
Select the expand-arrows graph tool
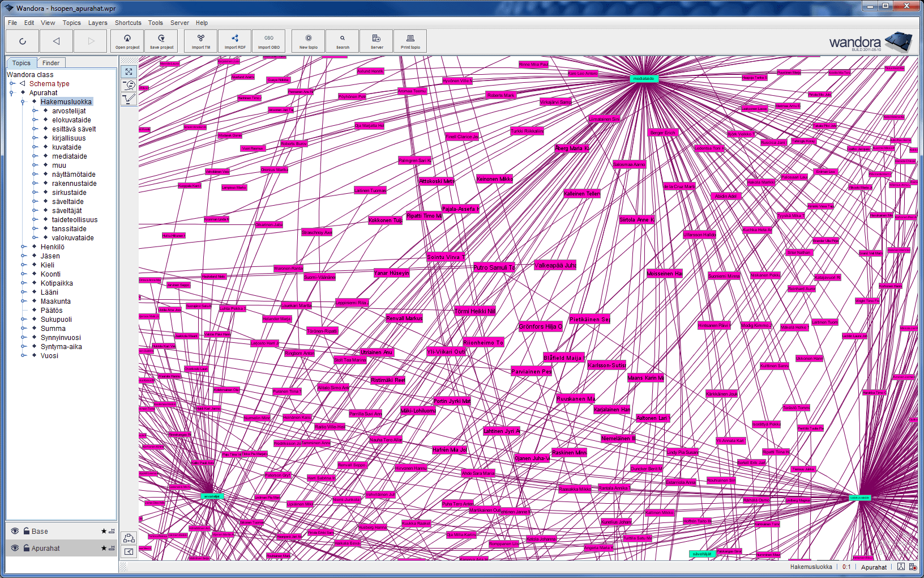129,72
